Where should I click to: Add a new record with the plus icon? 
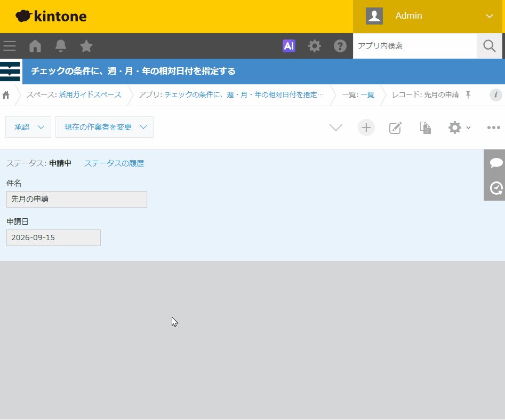click(366, 128)
